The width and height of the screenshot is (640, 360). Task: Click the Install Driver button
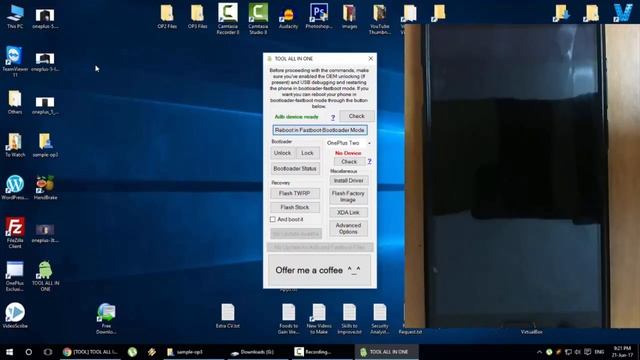348,180
